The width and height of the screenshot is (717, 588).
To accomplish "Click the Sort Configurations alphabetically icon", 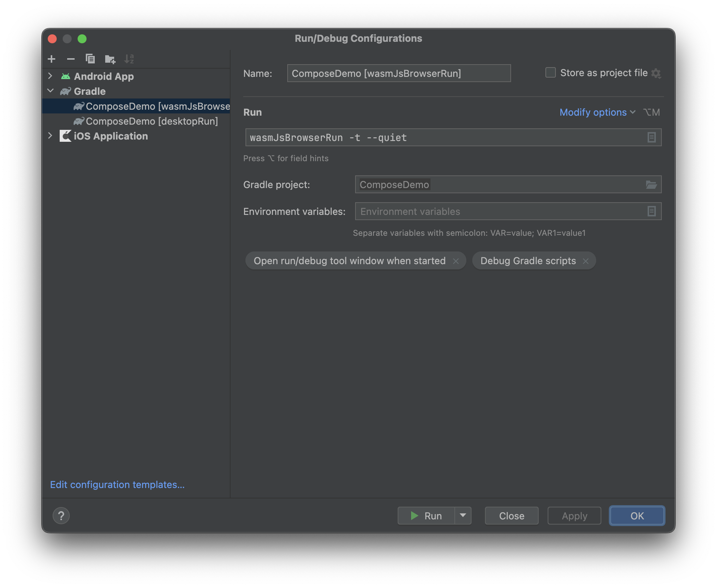I will coord(129,59).
